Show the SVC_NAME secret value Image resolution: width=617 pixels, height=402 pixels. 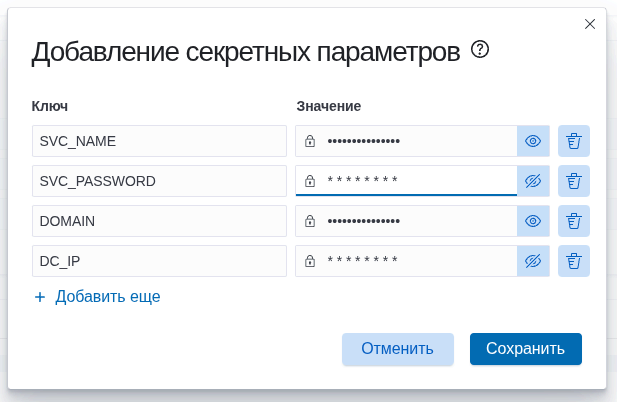(x=533, y=141)
